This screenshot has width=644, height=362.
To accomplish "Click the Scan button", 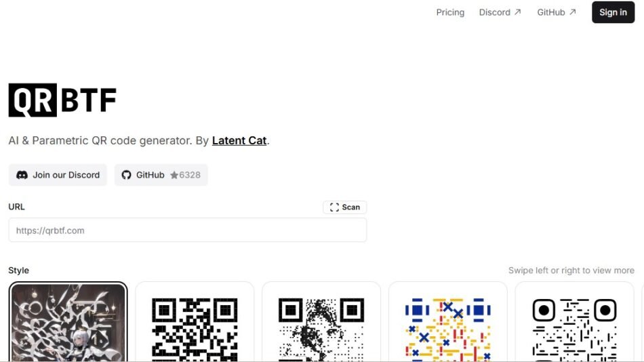I will [x=344, y=207].
